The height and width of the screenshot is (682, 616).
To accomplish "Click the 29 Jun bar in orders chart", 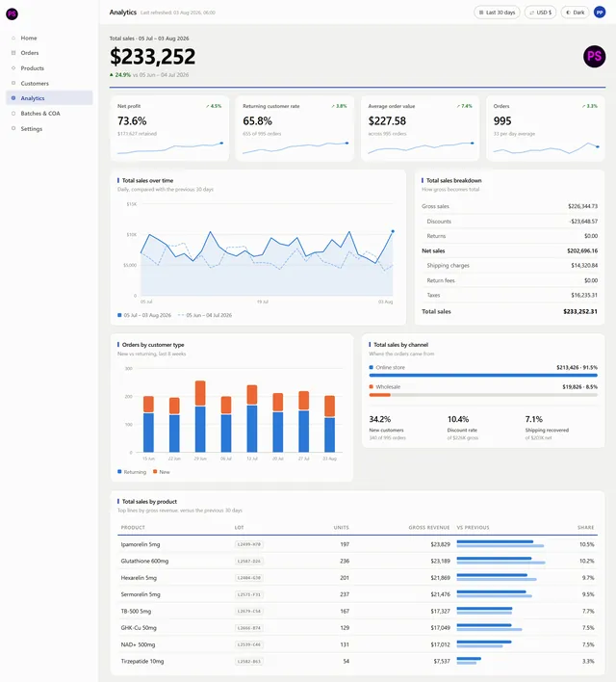I will (200, 417).
